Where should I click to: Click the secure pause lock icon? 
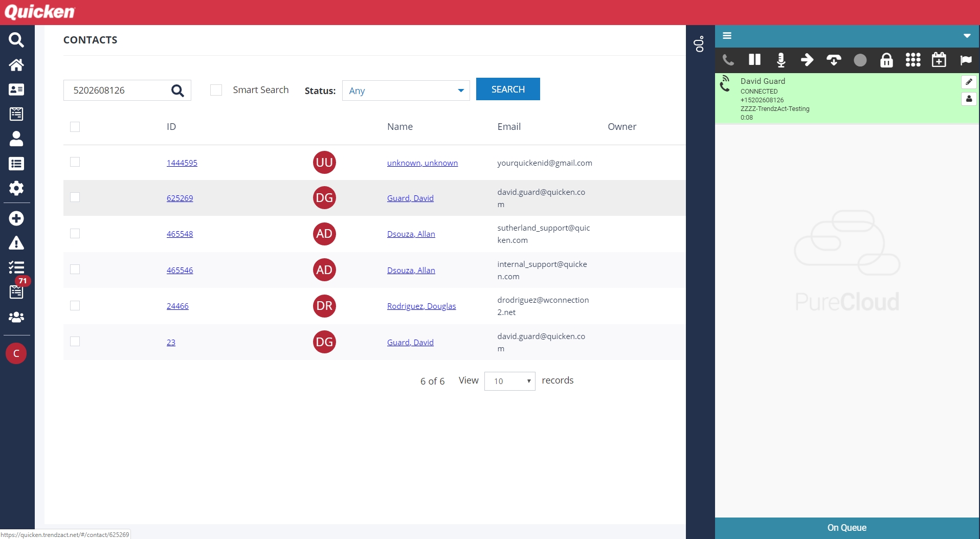pos(886,60)
